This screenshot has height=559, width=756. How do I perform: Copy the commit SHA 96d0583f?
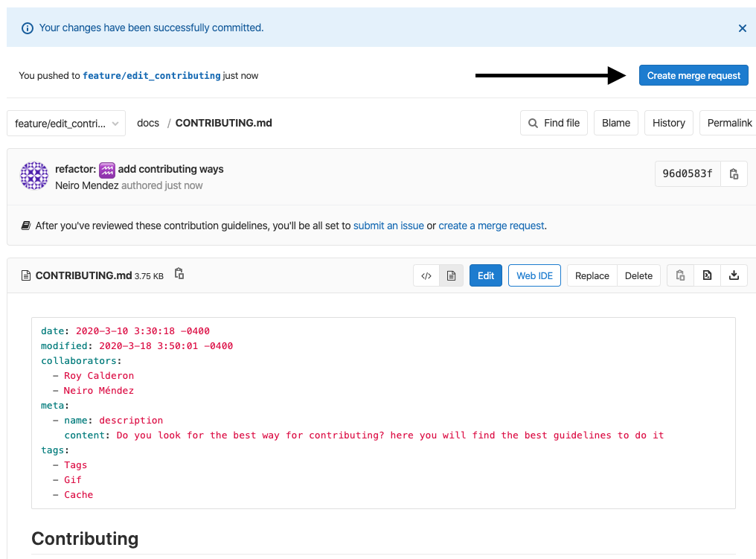tap(734, 174)
